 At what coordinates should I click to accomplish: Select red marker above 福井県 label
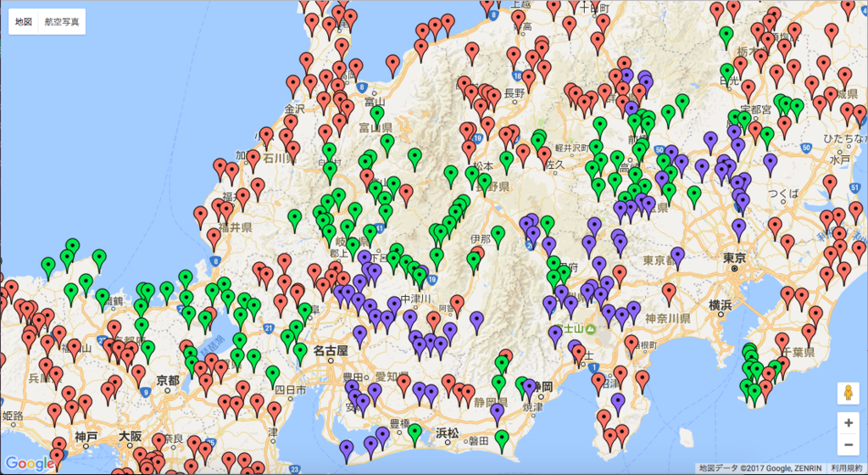(x=225, y=213)
